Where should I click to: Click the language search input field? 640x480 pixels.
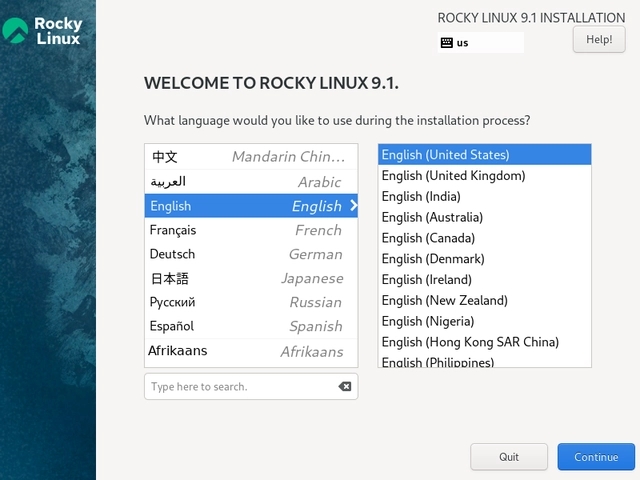[x=240, y=387]
